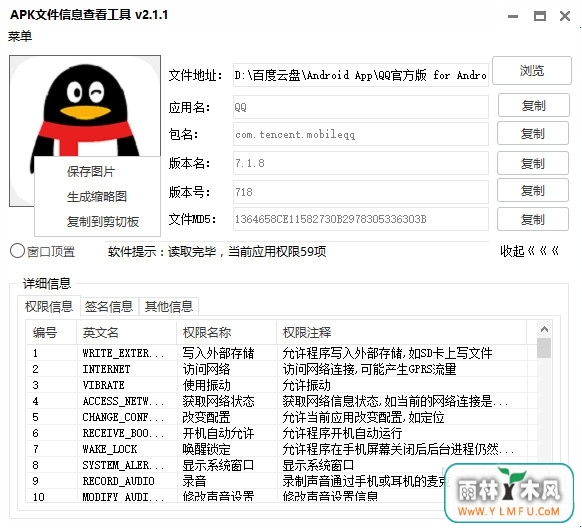This screenshot has width=582, height=528.
Task: Select the SYSTEM_ALER... permission row
Action: point(282,465)
